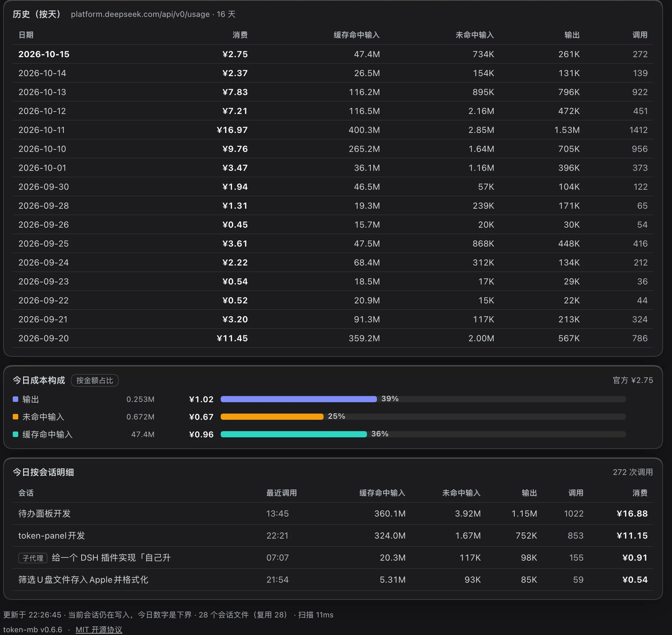Click the 39% 输出 cost bar

(298, 399)
